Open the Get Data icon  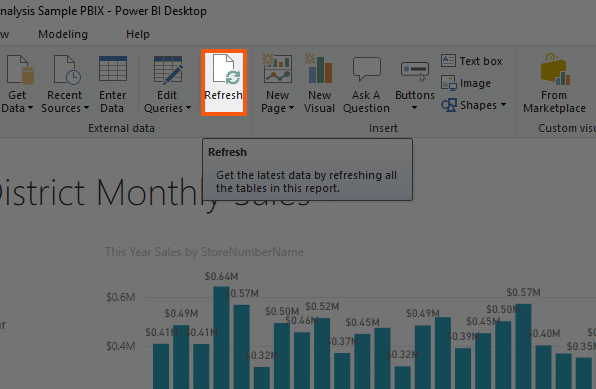tap(20, 69)
